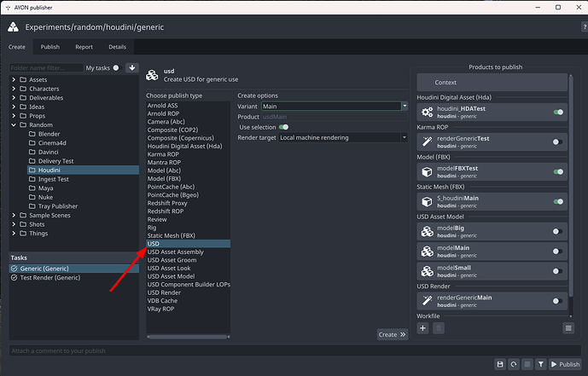Viewport: 588px width, 376px height.
Task: Click the S_houdiniMain cube icon
Action: [x=427, y=201]
